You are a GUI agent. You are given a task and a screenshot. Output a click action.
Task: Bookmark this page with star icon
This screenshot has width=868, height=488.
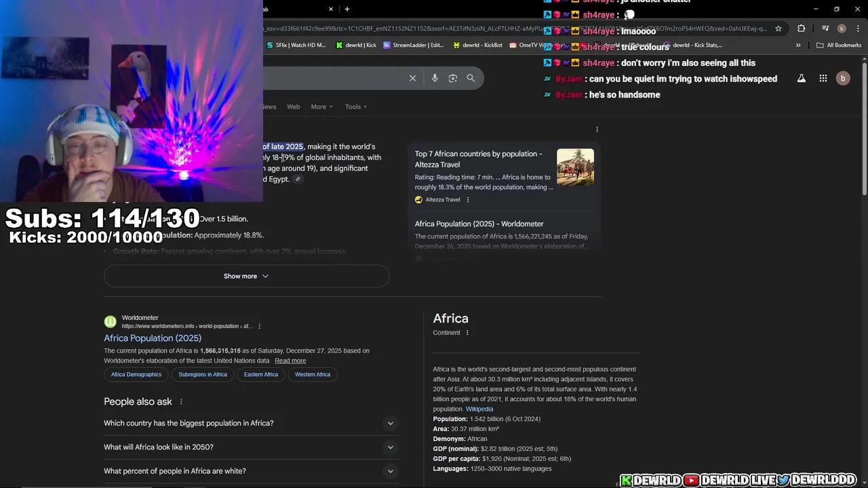pyautogui.click(x=778, y=28)
